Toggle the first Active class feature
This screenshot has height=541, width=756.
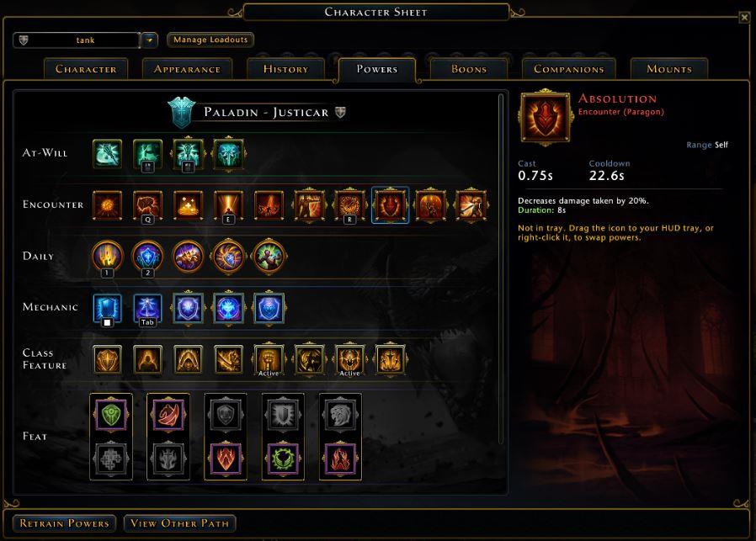pyautogui.click(x=269, y=359)
